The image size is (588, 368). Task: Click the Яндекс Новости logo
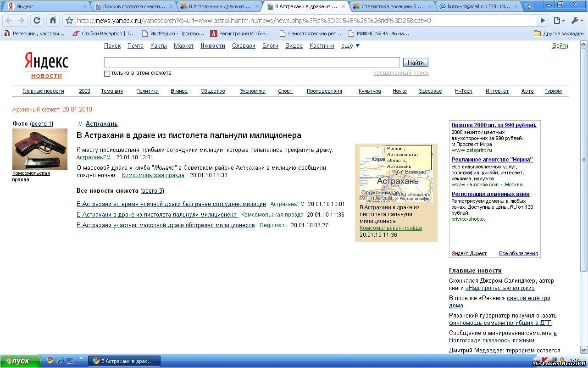coord(46,67)
